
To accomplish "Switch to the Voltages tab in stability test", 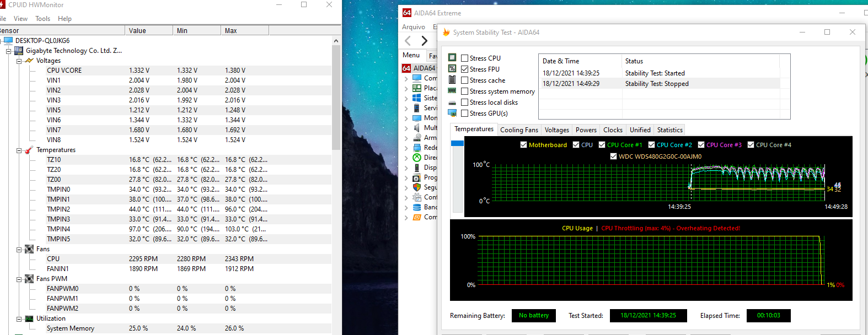I will pyautogui.click(x=556, y=130).
